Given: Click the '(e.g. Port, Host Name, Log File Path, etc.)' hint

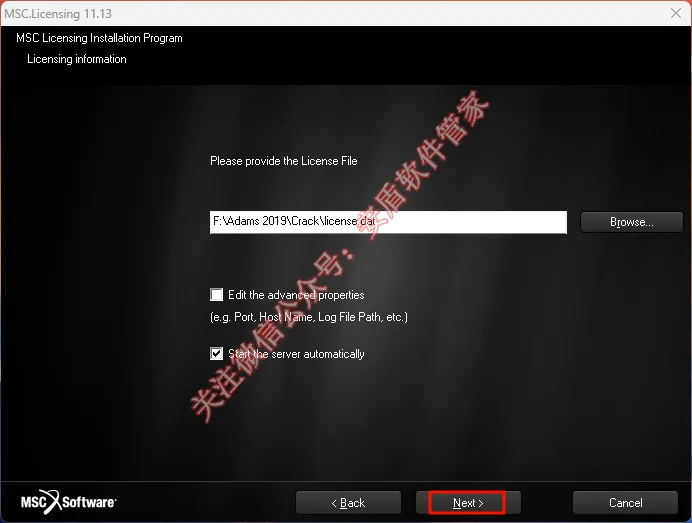Looking at the screenshot, I should click(309, 317).
